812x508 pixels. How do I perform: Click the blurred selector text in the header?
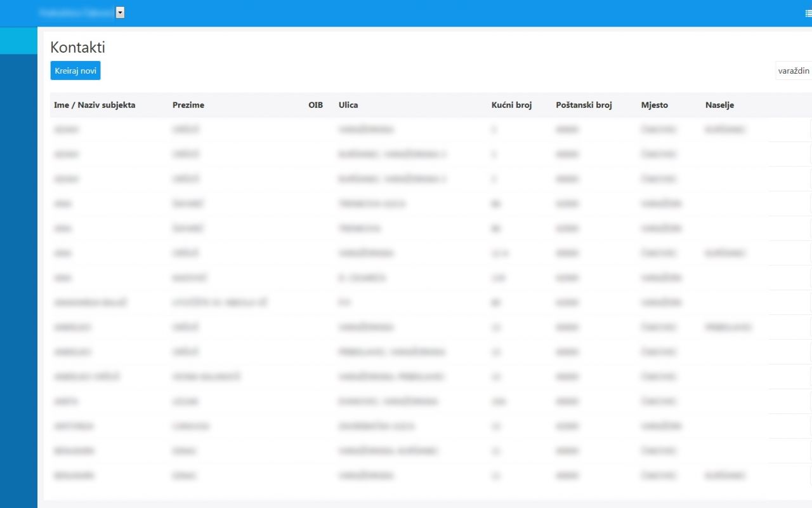[x=75, y=13]
